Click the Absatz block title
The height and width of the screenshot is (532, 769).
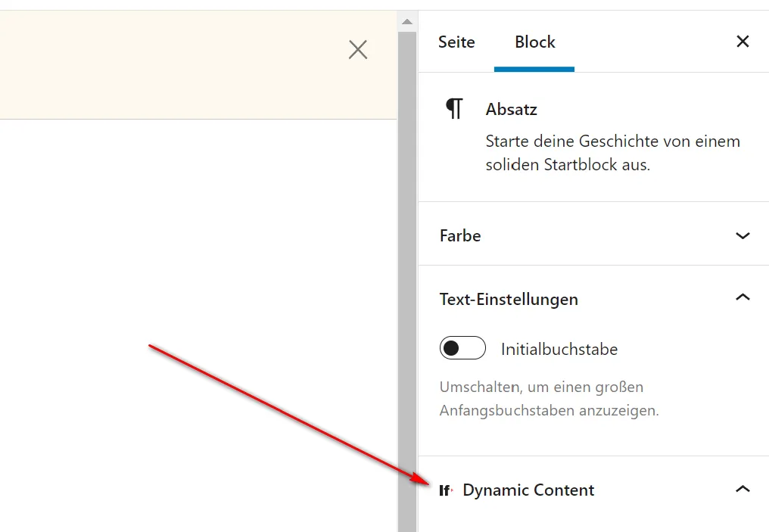pyautogui.click(x=511, y=109)
